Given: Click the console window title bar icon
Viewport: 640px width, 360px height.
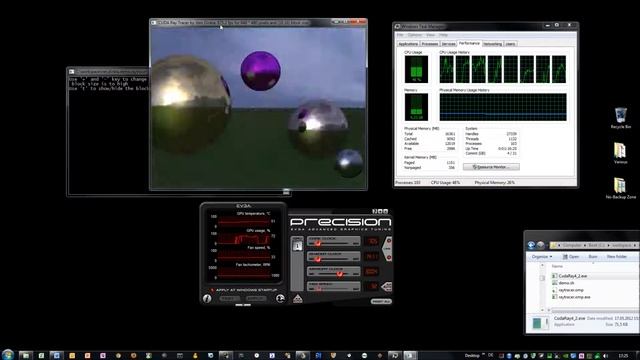Looking at the screenshot, I should pyautogui.click(x=71, y=71).
